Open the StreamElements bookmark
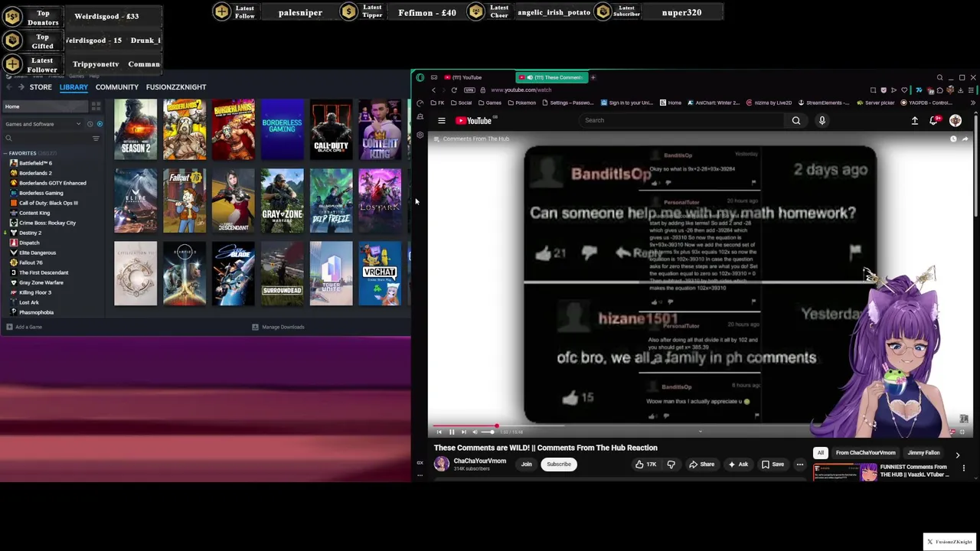The width and height of the screenshot is (980, 551). [824, 103]
